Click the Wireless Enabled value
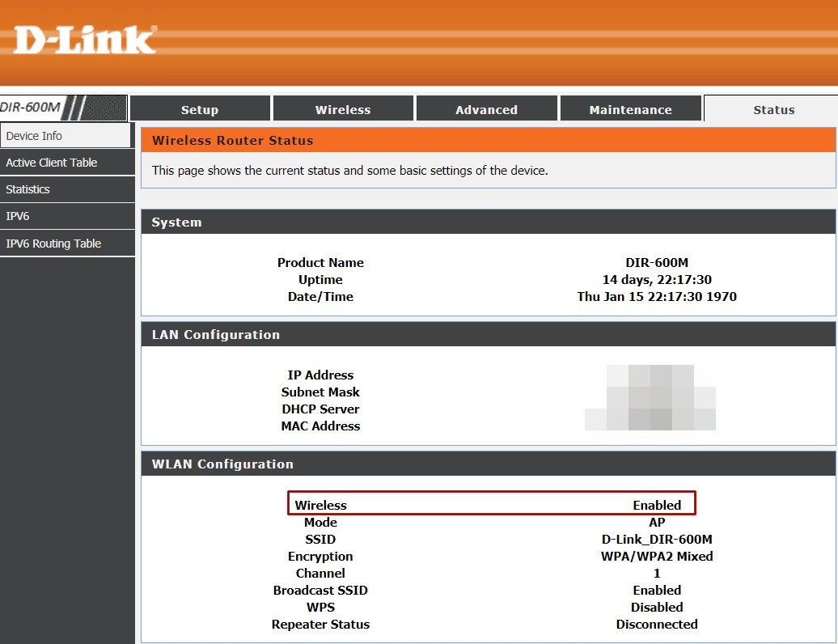 657,505
